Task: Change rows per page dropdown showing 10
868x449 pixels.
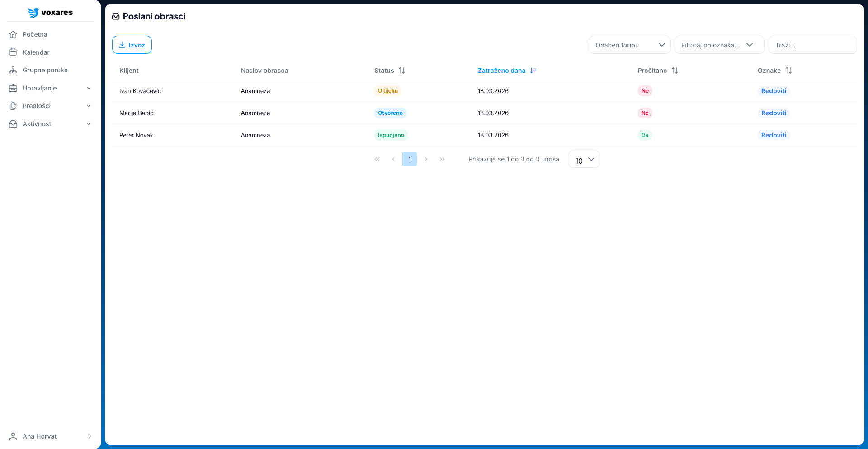Action: tap(584, 160)
